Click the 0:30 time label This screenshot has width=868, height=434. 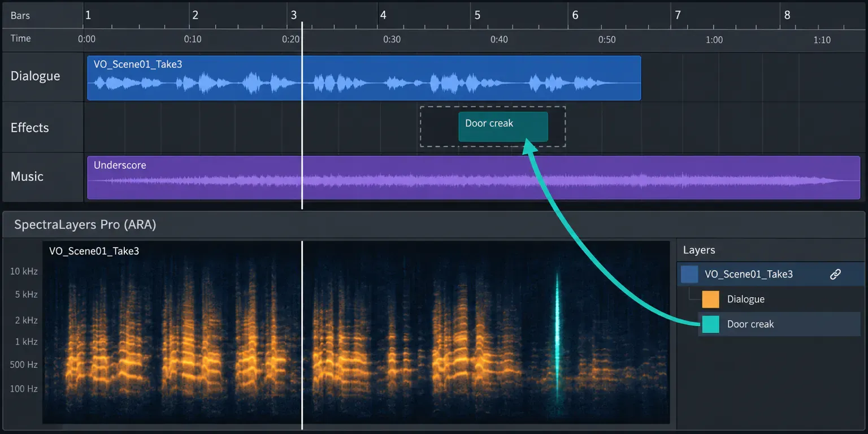(392, 40)
